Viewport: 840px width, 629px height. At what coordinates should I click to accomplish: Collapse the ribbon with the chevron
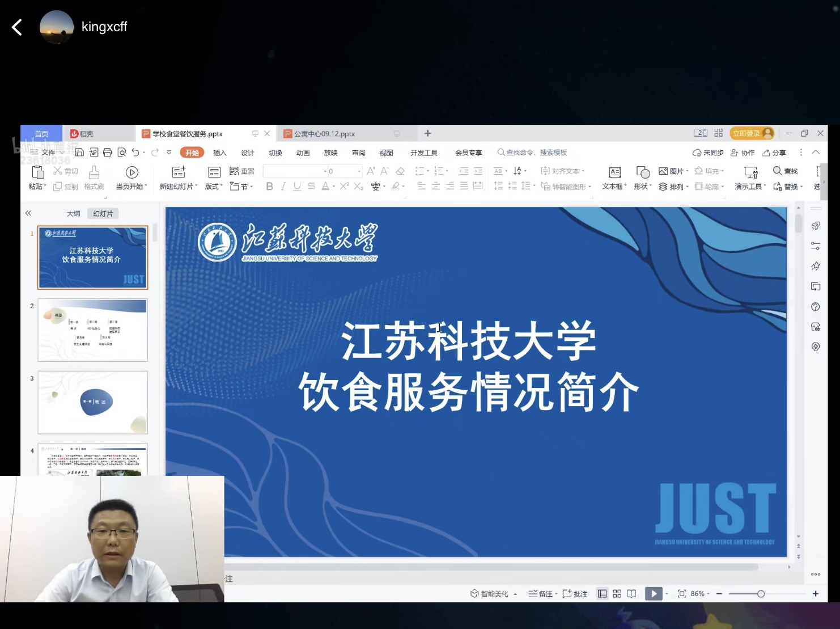pyautogui.click(x=816, y=152)
